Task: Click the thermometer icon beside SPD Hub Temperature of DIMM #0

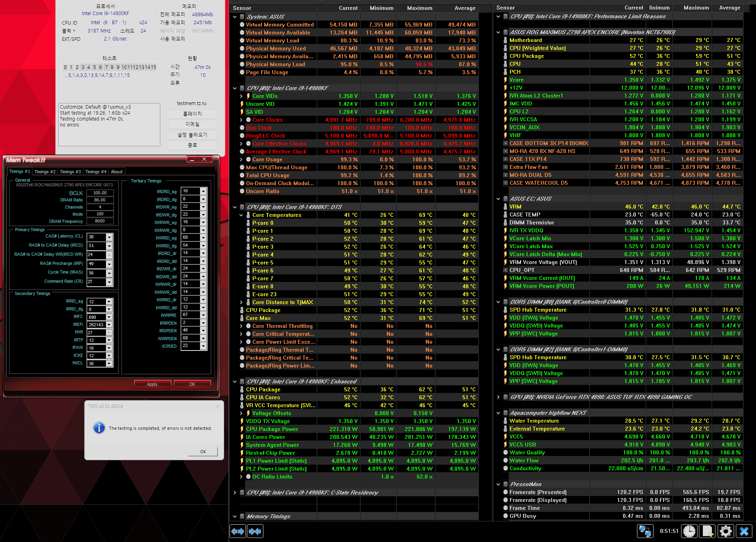Action: click(505, 310)
